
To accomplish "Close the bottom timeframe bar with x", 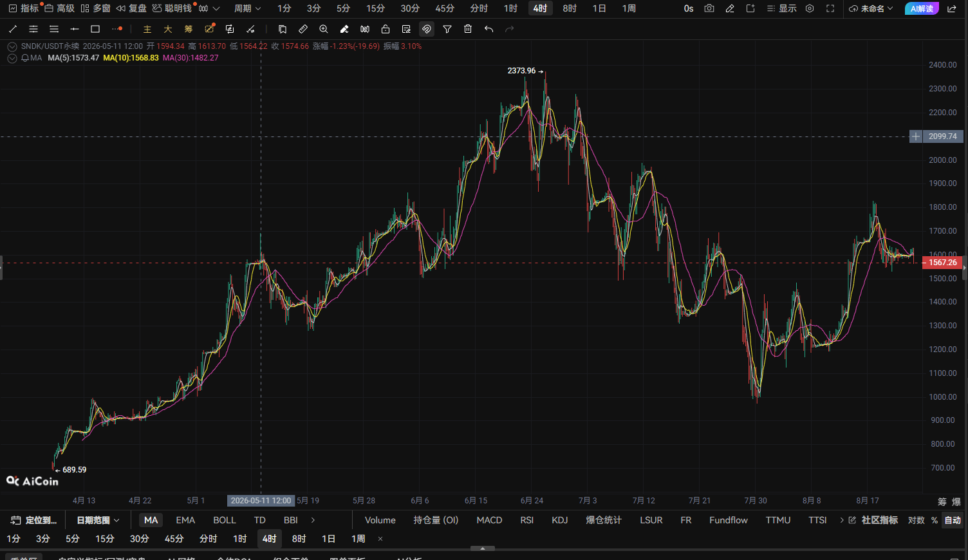I will pos(380,539).
